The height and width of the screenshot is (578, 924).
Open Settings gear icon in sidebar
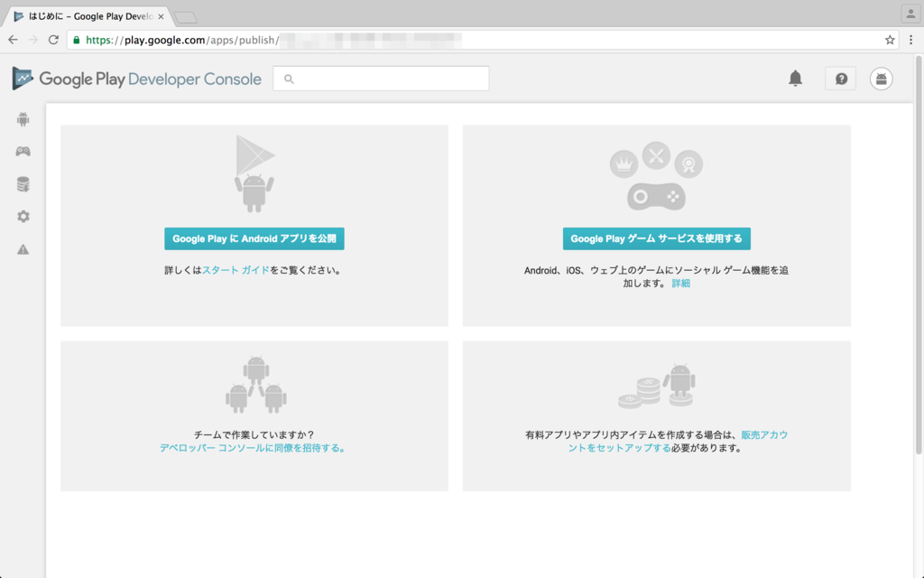[23, 217]
